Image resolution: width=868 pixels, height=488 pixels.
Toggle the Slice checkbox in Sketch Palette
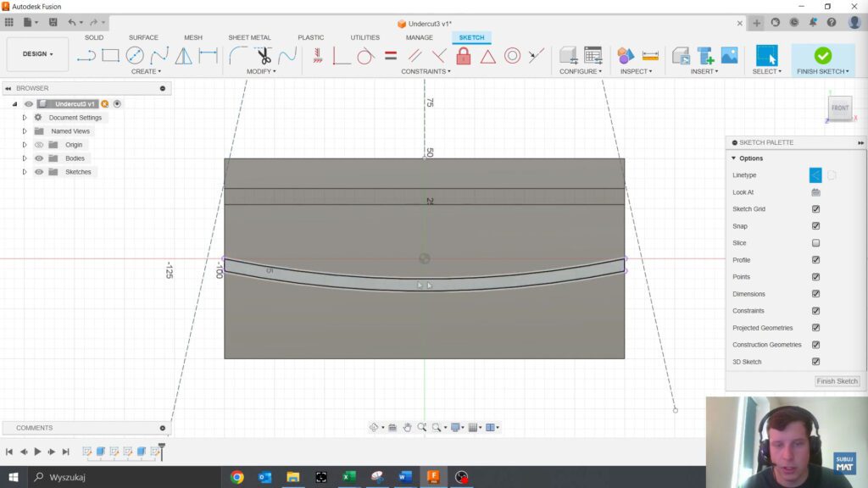click(x=815, y=243)
